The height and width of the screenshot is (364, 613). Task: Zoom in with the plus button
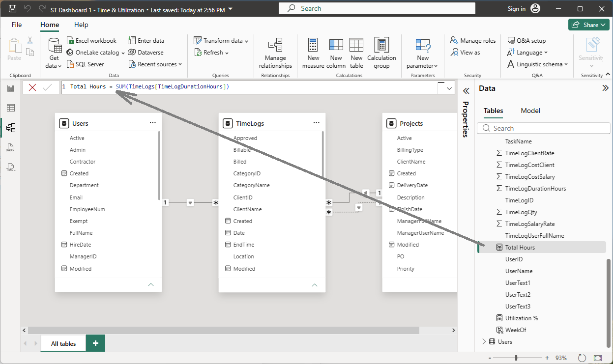(547, 358)
